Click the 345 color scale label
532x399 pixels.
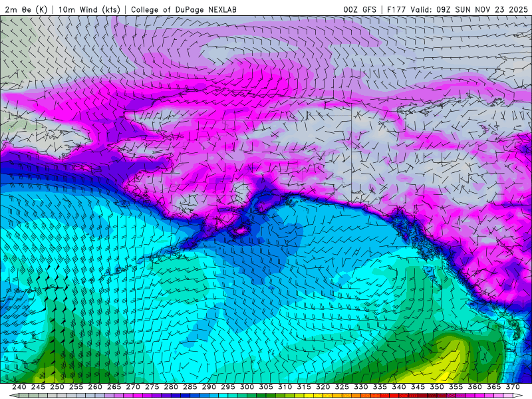pyautogui.click(x=418, y=387)
